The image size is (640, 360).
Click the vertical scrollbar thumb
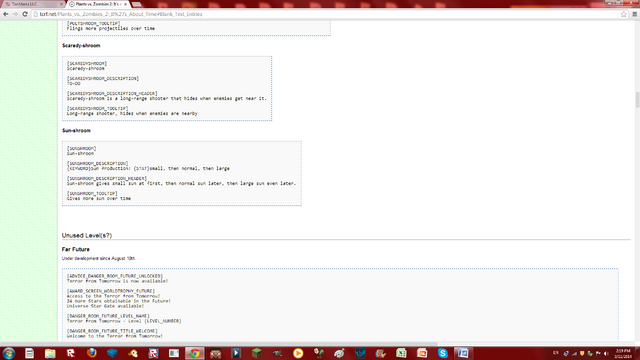(637, 100)
